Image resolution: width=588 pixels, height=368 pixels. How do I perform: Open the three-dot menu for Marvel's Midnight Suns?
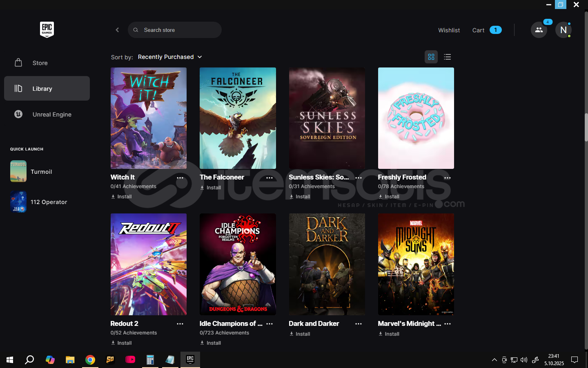[x=448, y=324]
